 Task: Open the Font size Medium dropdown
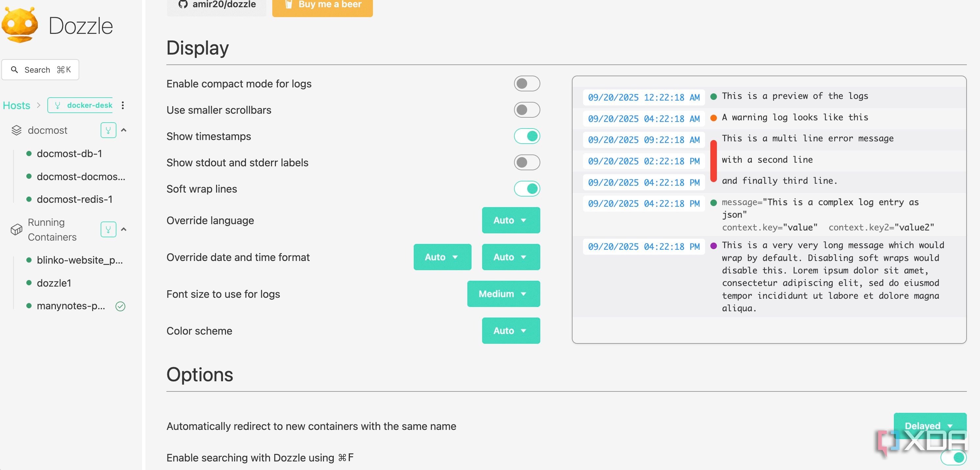coord(503,294)
